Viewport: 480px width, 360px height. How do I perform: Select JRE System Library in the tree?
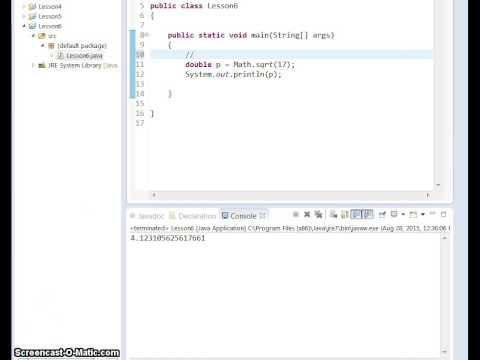[83, 65]
